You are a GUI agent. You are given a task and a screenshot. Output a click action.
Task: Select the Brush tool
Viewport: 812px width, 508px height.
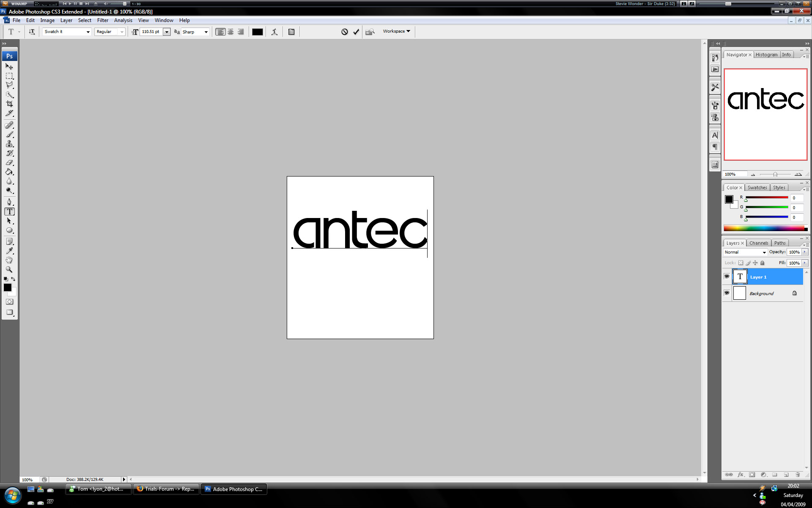coord(9,134)
